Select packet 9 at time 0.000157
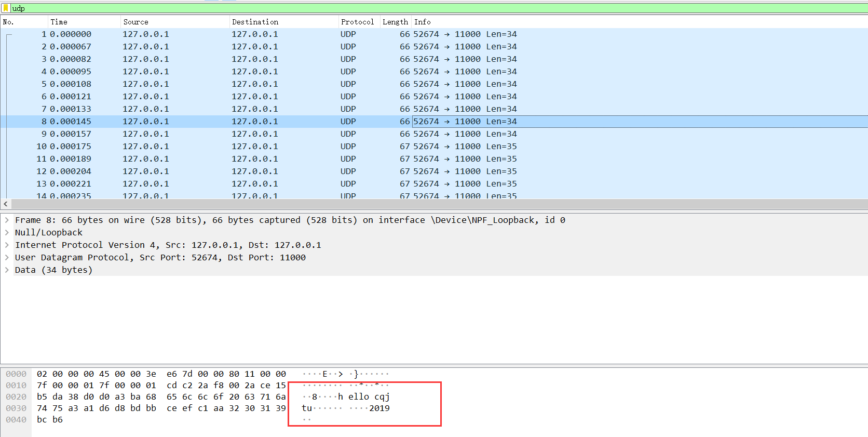The height and width of the screenshot is (437, 868). (x=434, y=134)
